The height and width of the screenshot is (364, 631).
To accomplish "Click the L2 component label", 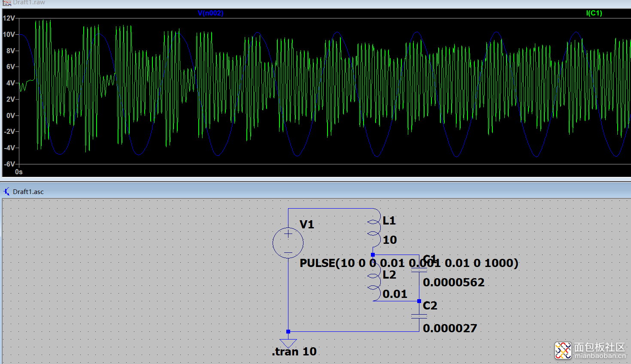I will pos(389,275).
